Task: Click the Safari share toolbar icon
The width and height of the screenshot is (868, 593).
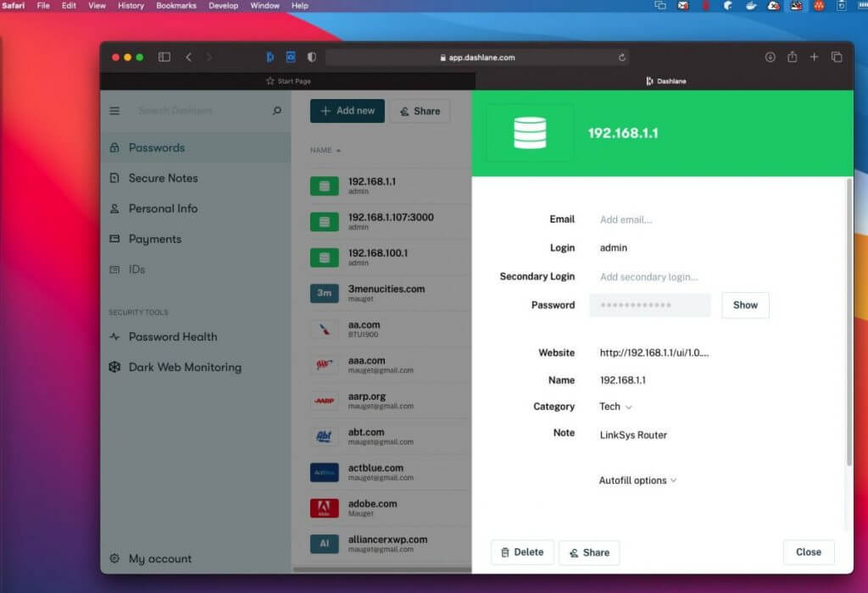Action: click(x=792, y=58)
